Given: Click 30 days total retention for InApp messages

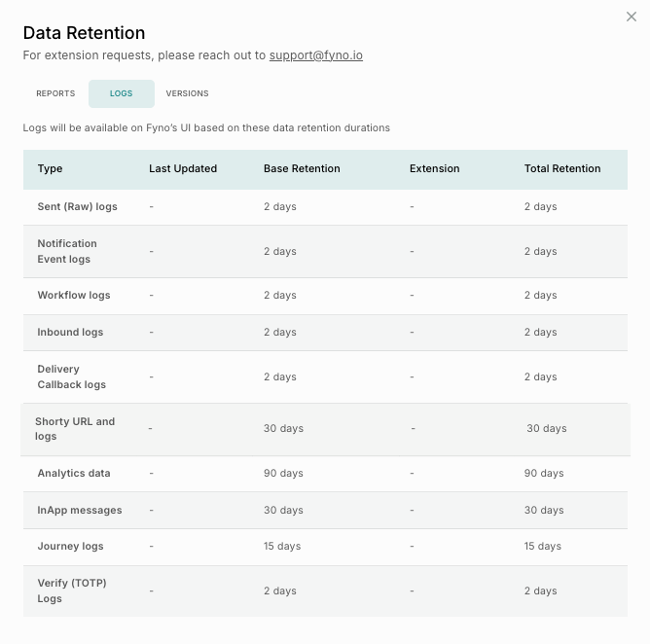Looking at the screenshot, I should point(544,510).
